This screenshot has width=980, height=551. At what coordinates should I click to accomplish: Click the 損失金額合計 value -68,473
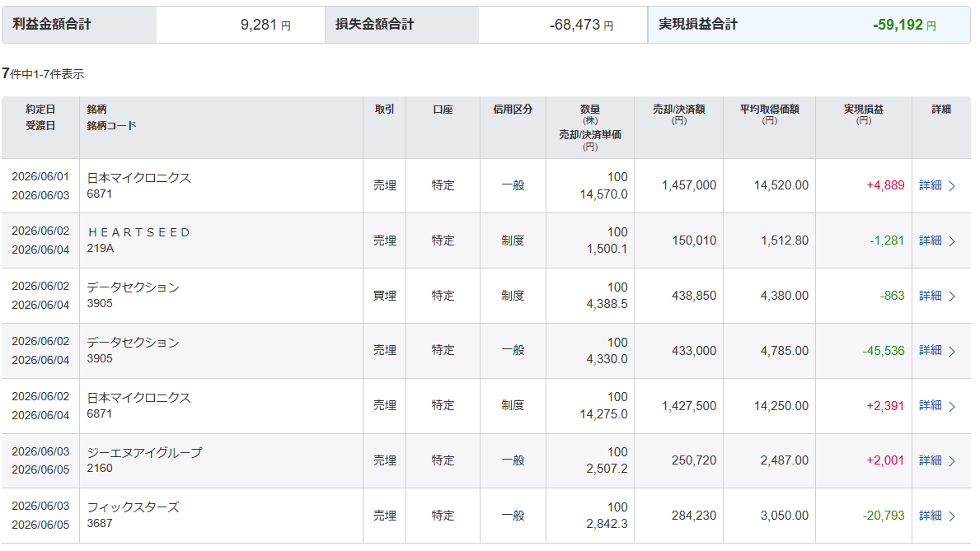581,25
